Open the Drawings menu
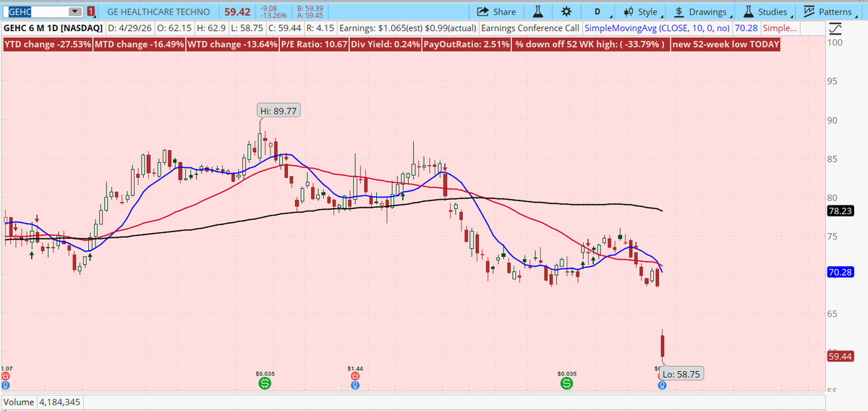 tap(702, 12)
